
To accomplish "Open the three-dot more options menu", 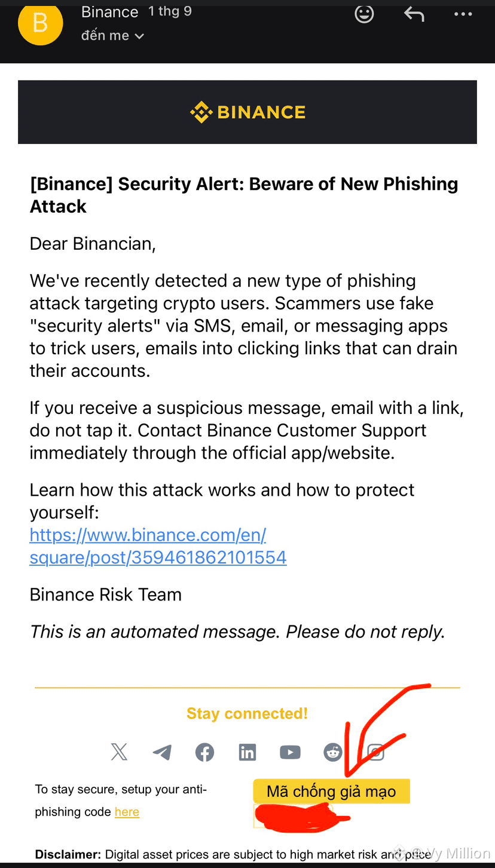I will (x=463, y=14).
